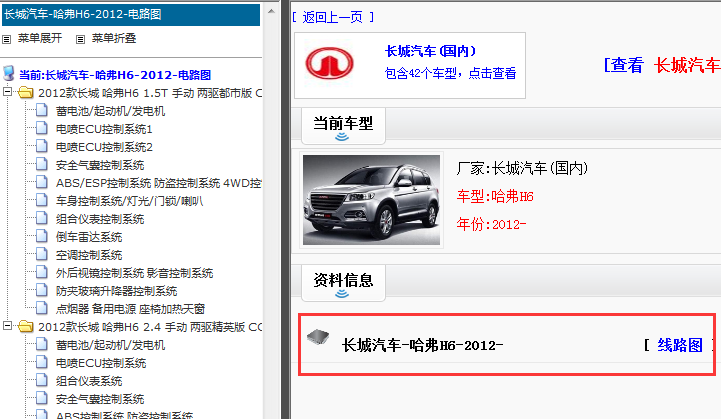
Task: Click the gray device icon beside 长城汽车-哈弗H6-2012-
Action: tap(318, 337)
